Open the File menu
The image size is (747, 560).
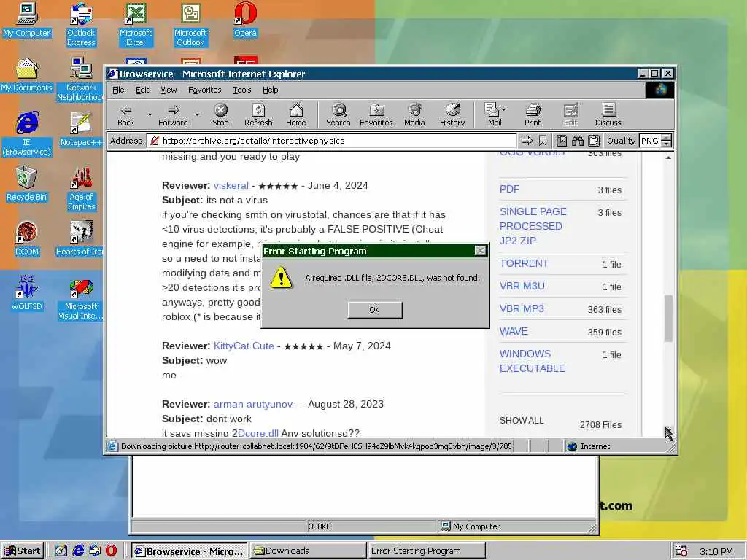click(118, 90)
